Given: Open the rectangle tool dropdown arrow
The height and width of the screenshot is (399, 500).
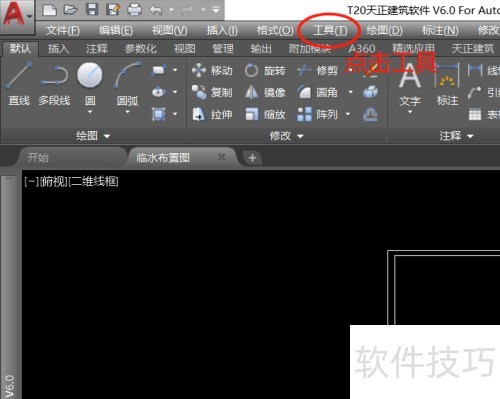Looking at the screenshot, I should pyautogui.click(x=175, y=70).
